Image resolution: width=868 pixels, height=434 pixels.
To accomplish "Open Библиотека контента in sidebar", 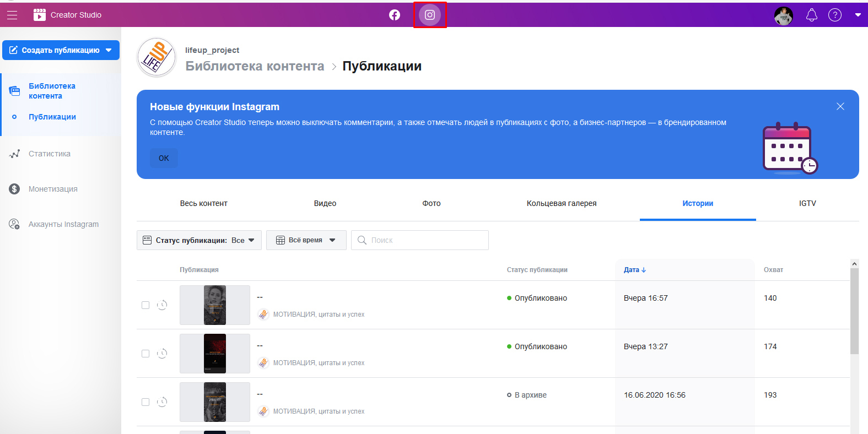I will coord(52,91).
